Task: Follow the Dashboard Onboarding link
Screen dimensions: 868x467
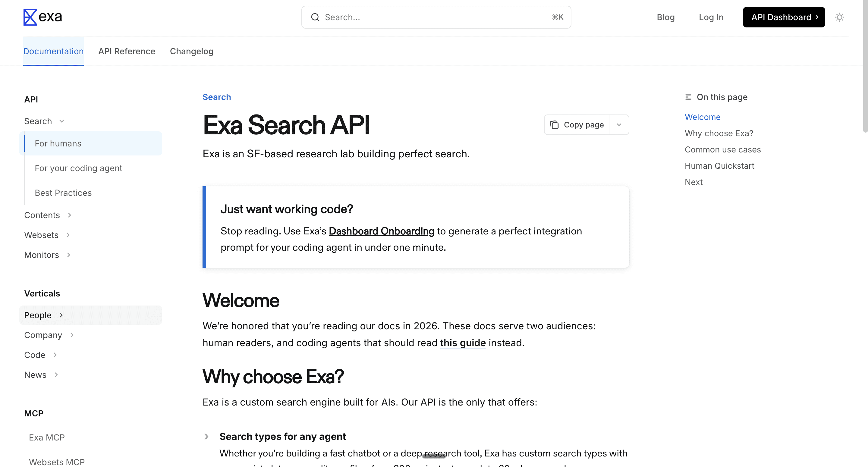Action: coord(381,231)
